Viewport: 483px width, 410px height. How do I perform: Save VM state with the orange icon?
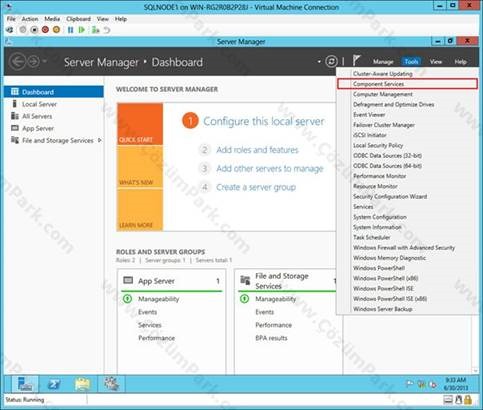coord(57,30)
